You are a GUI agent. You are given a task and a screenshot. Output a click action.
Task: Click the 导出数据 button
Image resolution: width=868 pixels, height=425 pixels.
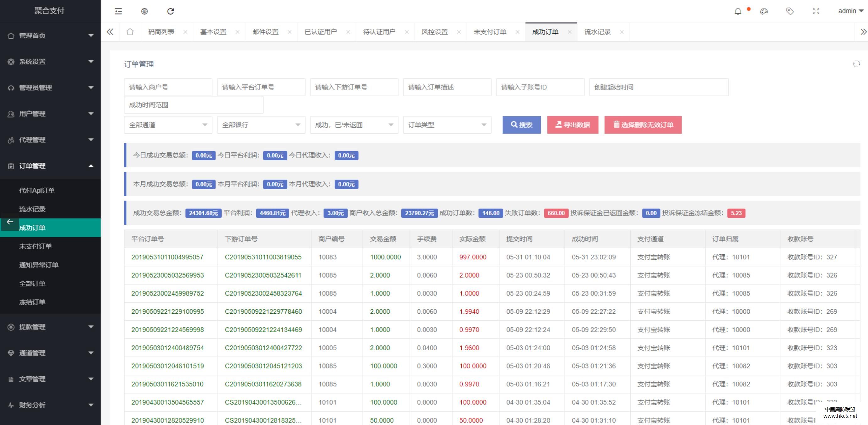coord(572,125)
